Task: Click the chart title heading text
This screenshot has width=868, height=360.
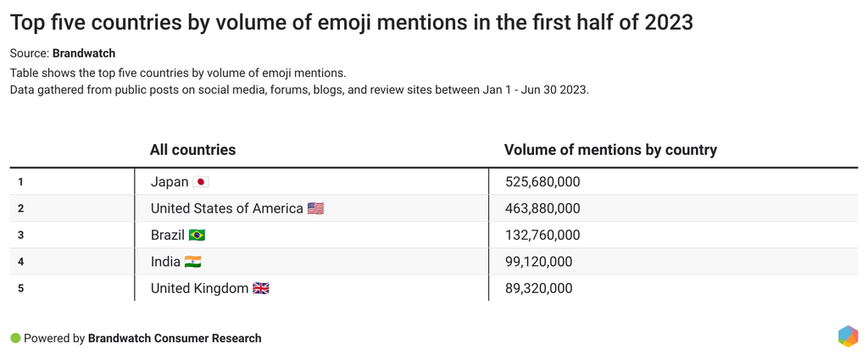Action: [351, 23]
